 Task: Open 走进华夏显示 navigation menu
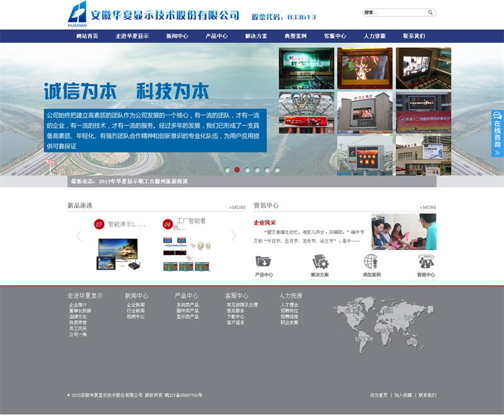[132, 36]
